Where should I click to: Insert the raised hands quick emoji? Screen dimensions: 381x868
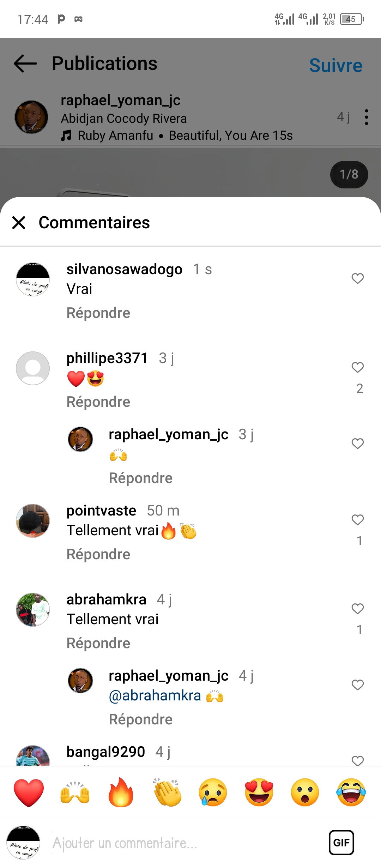coord(75,792)
